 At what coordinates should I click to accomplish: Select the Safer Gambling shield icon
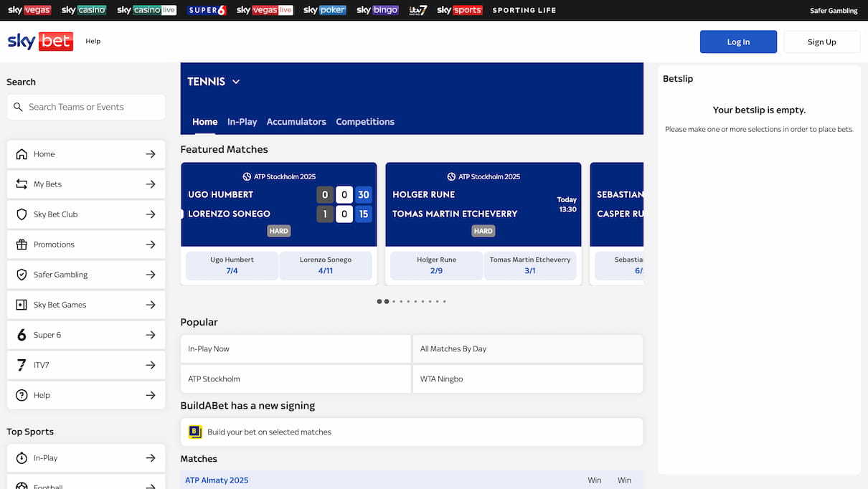pyautogui.click(x=22, y=274)
